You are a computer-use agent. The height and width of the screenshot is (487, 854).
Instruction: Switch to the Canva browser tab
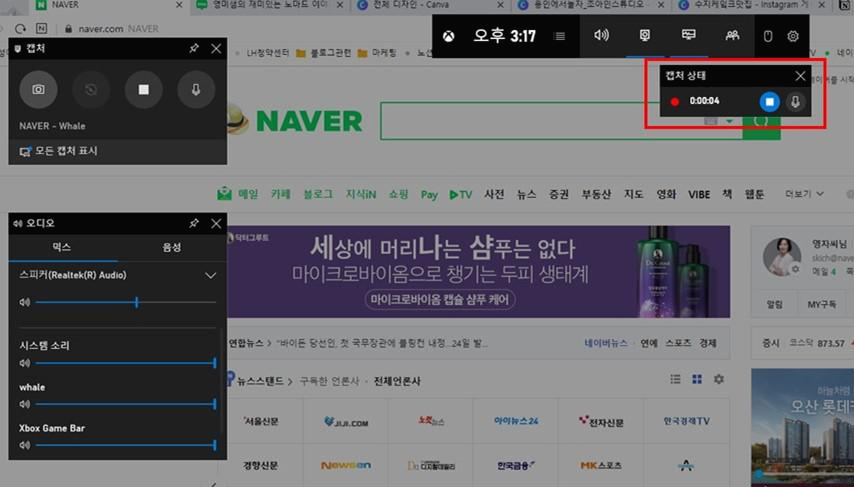(430, 5)
